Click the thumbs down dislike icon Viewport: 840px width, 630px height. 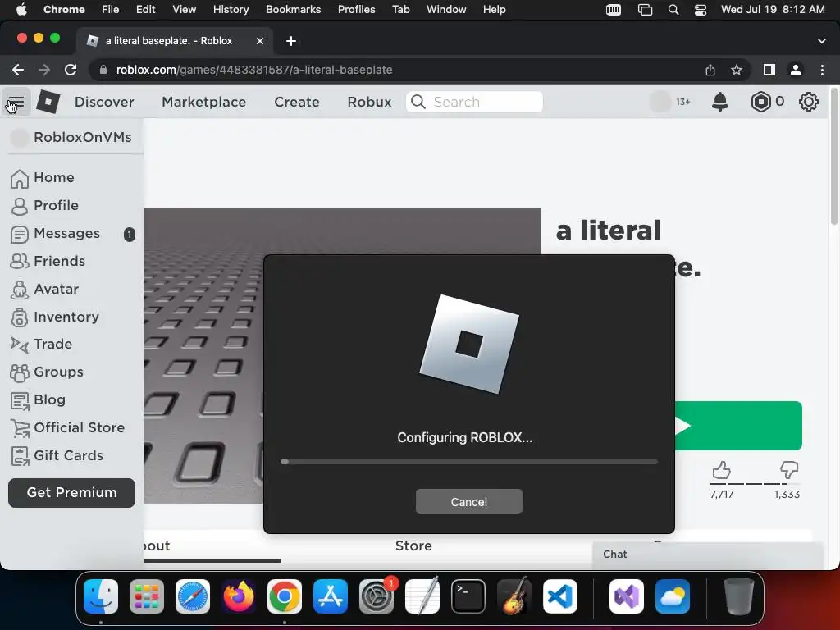point(788,470)
